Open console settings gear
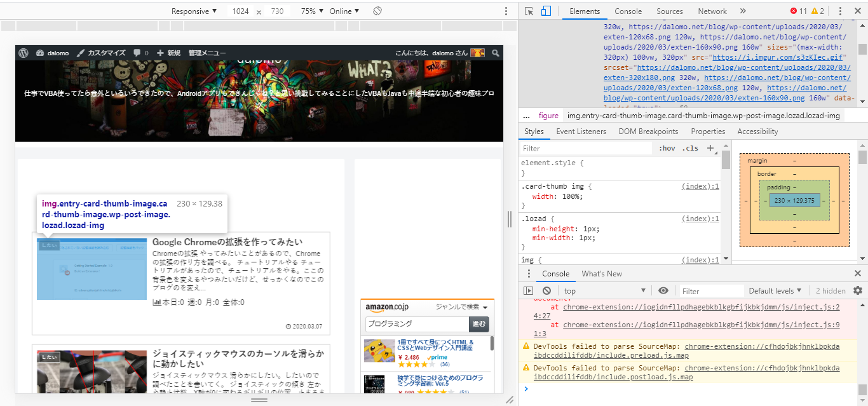868x406 pixels. [x=858, y=291]
